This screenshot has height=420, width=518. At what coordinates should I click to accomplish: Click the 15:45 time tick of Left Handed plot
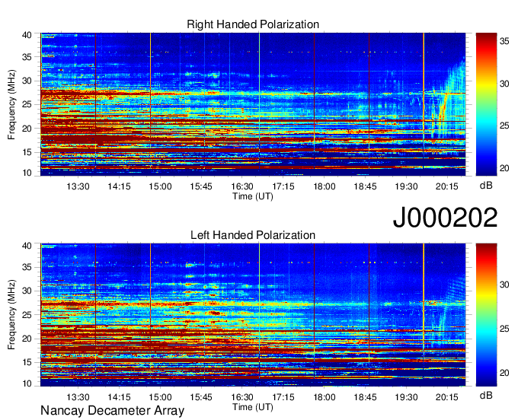[x=201, y=397]
